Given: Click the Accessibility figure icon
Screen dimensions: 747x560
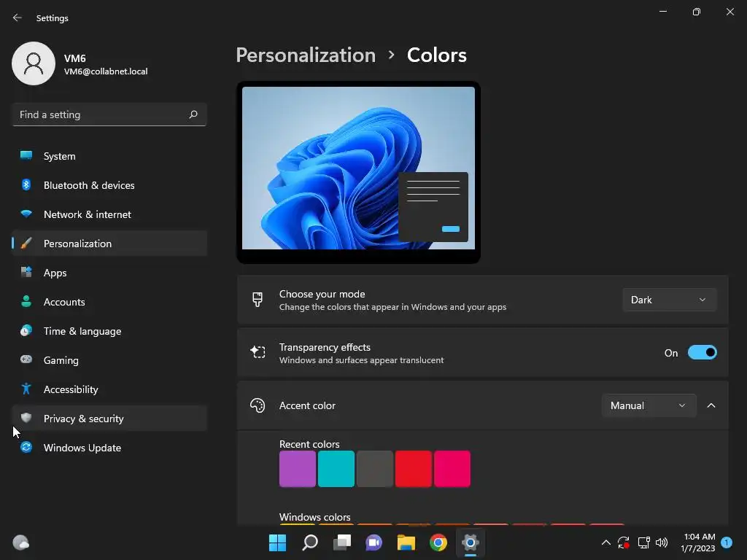Looking at the screenshot, I should click(x=26, y=389).
